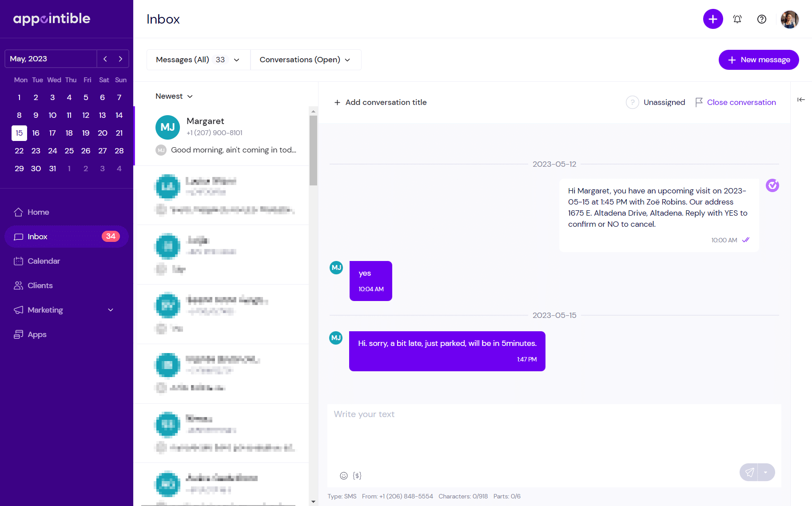Click Close conversation
Viewport: 812px width, 506px height.
[741, 102]
